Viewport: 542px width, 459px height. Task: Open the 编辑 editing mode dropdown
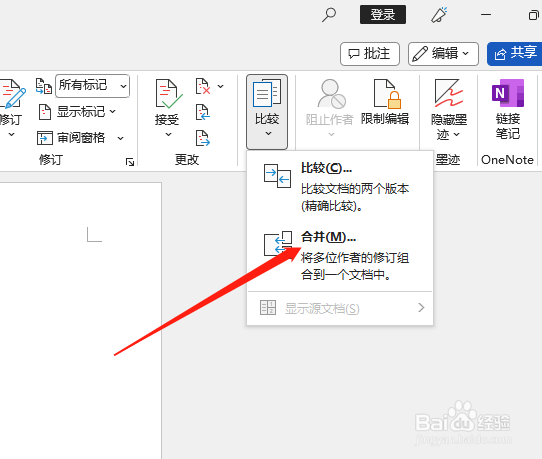click(x=443, y=54)
